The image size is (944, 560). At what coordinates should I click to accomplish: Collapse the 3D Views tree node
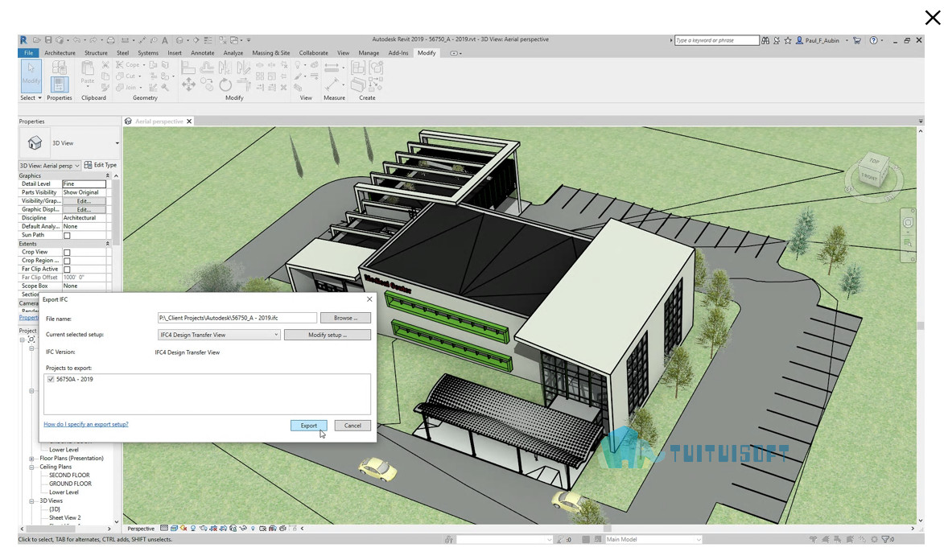click(x=31, y=501)
